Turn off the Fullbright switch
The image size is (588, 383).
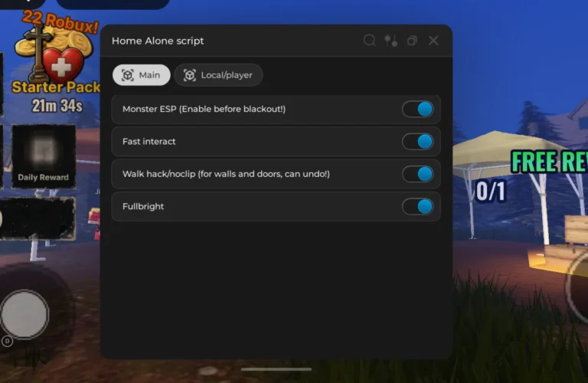418,207
